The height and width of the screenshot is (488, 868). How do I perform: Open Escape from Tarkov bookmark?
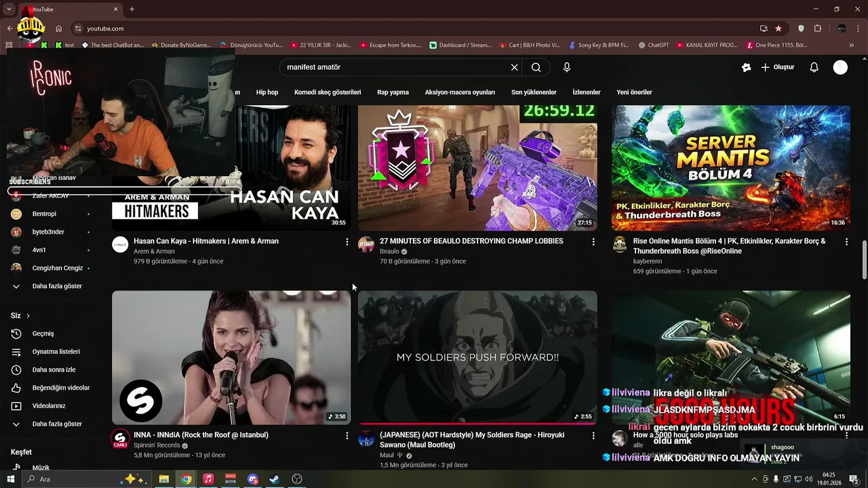point(389,45)
